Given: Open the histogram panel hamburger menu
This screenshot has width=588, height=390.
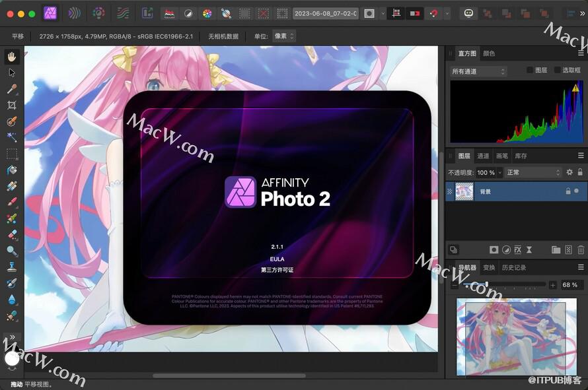Looking at the screenshot, I should click(581, 53).
